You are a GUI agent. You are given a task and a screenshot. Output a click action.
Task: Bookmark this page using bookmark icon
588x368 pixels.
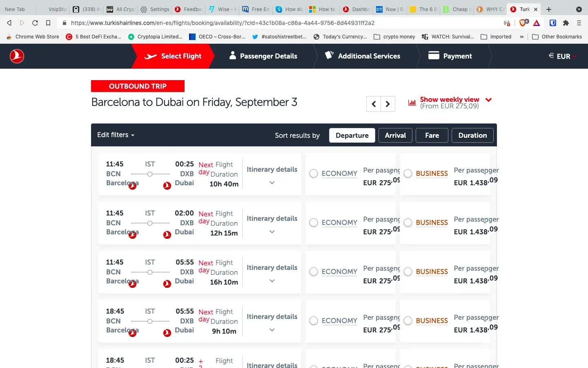click(x=48, y=23)
